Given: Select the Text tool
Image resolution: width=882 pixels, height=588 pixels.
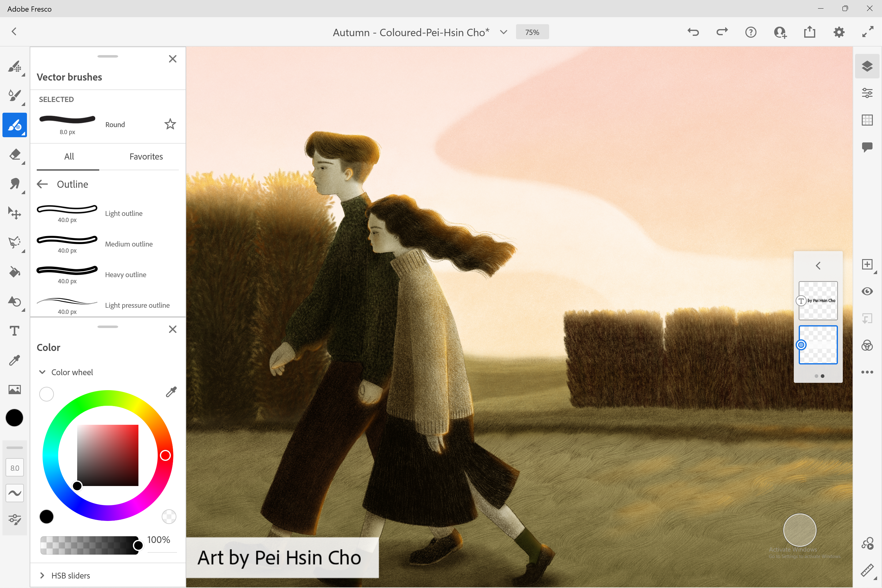Looking at the screenshot, I should pyautogui.click(x=15, y=331).
